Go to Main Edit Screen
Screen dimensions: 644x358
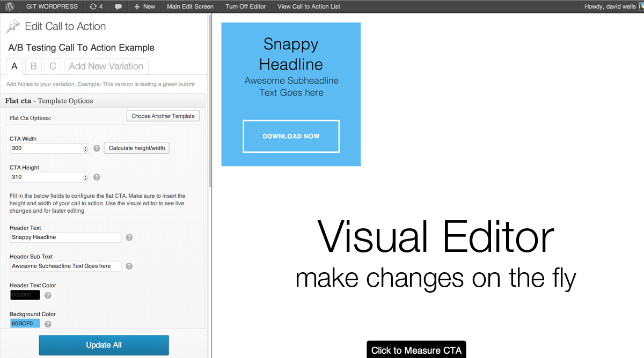click(x=190, y=6)
